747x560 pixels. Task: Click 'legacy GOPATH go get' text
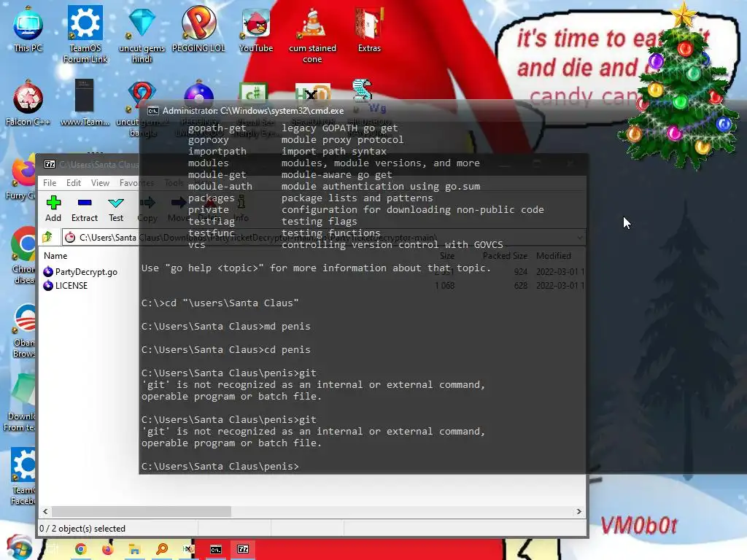coord(340,128)
